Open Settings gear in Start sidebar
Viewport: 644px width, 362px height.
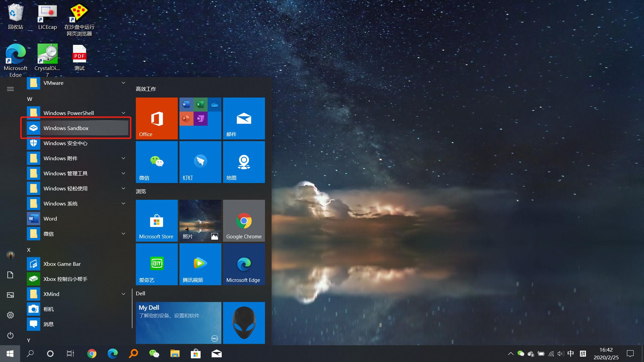pyautogui.click(x=10, y=315)
